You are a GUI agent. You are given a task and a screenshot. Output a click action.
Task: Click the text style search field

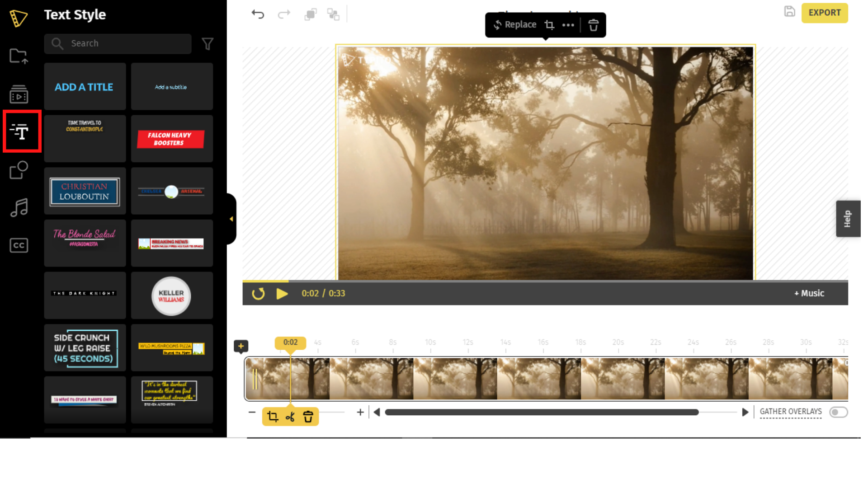tap(118, 43)
